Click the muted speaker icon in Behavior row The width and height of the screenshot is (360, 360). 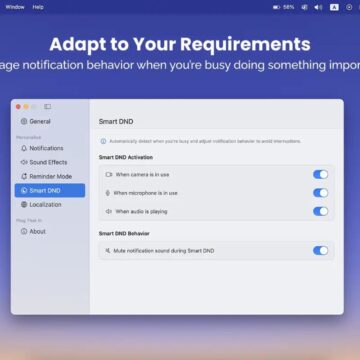pyautogui.click(x=108, y=250)
